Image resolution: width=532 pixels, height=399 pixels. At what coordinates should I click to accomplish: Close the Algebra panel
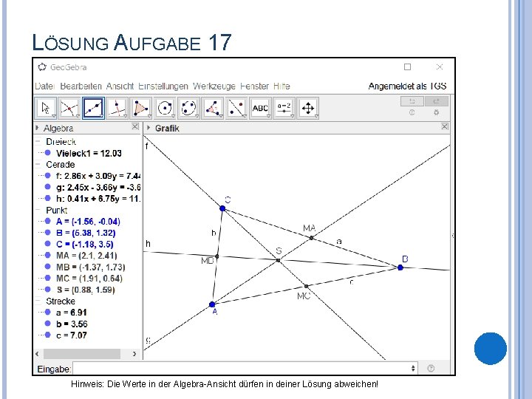pyautogui.click(x=135, y=126)
